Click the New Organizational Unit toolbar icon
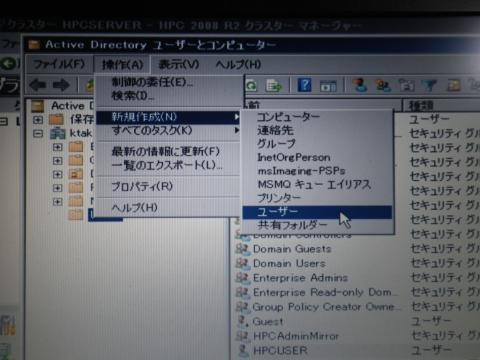This screenshot has height=360, width=480. click(x=406, y=86)
